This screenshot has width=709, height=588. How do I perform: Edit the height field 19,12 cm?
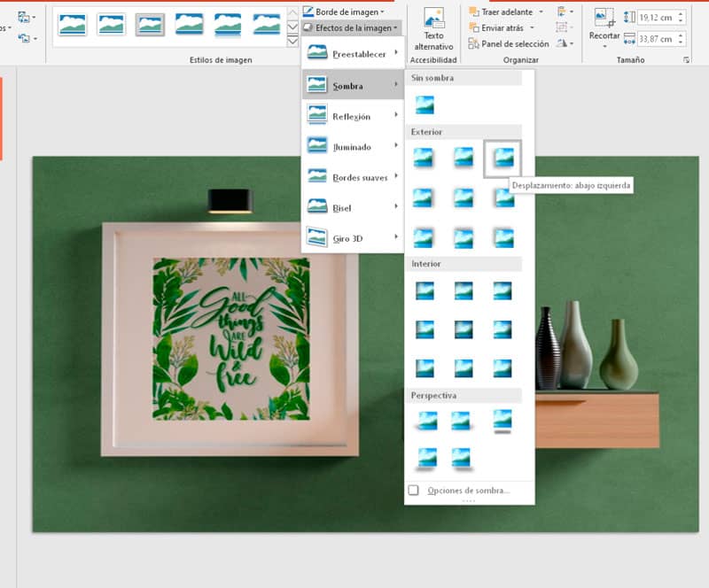(656, 17)
